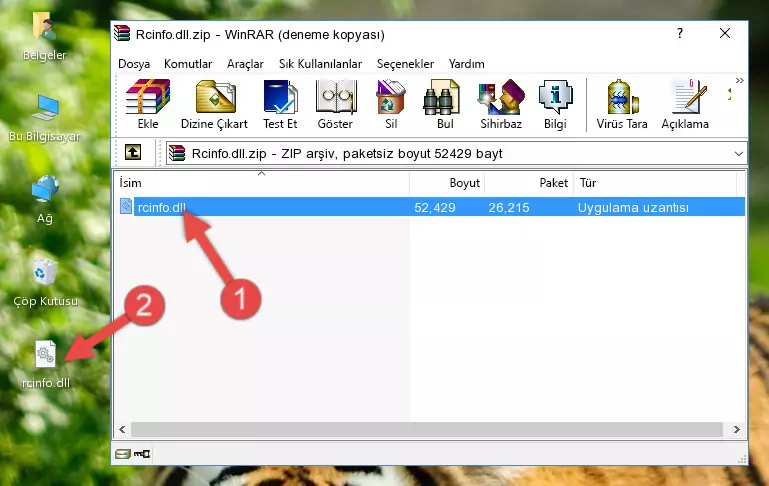Click the WinRAR title bar icon

point(122,34)
